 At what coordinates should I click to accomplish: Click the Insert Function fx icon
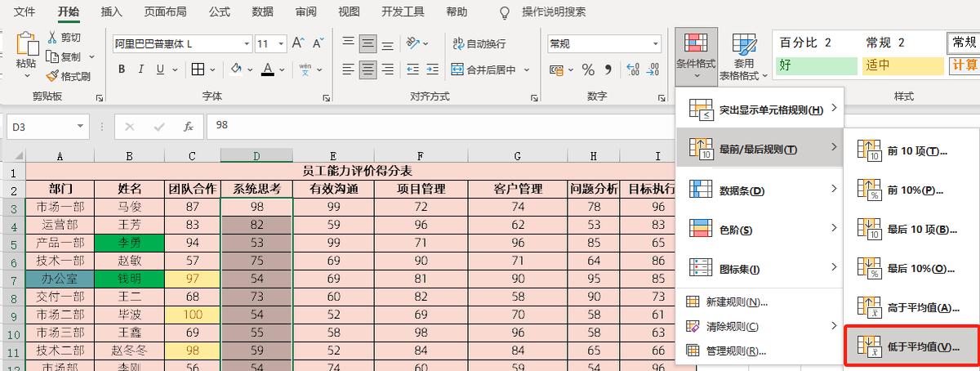188,127
